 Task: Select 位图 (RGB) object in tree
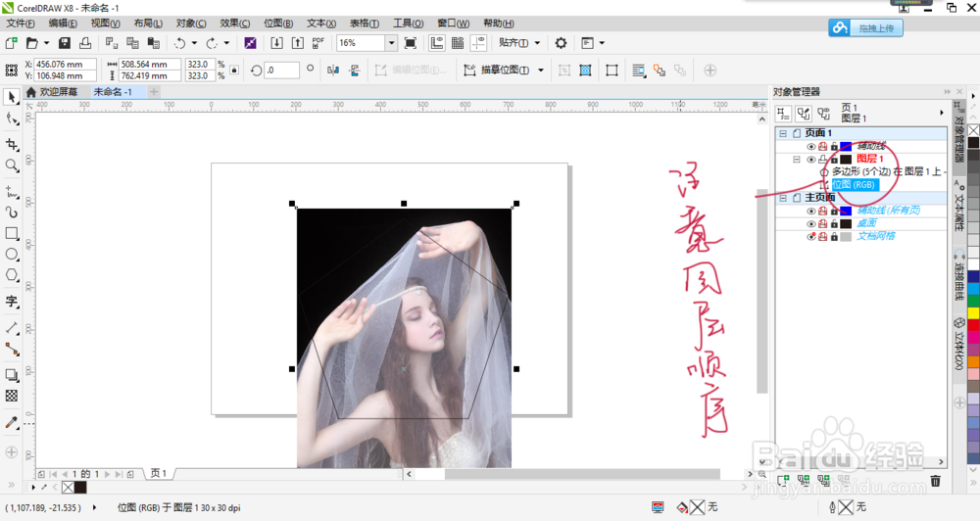click(x=854, y=184)
